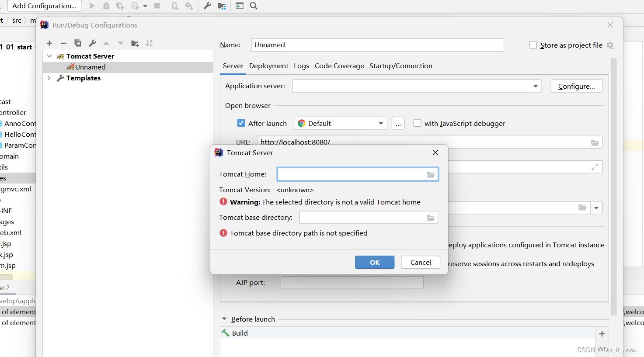Toggle Store as project file checkbox
This screenshot has height=357, width=644.
click(x=533, y=45)
